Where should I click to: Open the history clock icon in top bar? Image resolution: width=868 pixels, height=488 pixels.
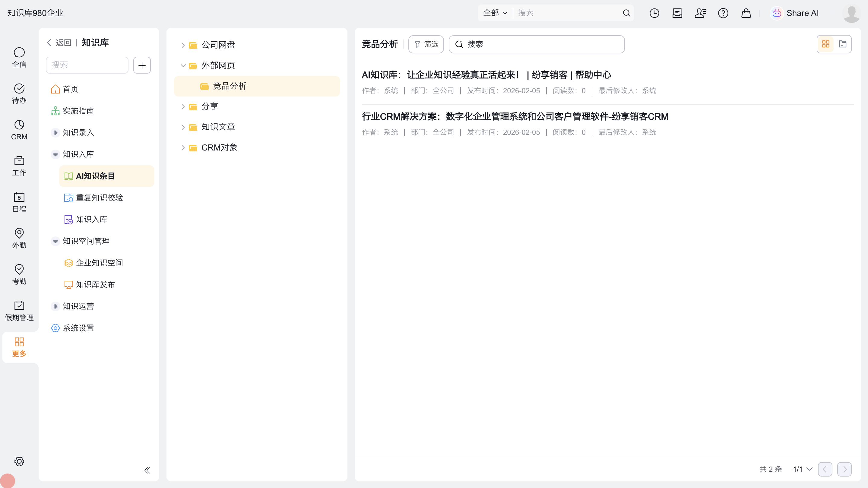coord(654,13)
